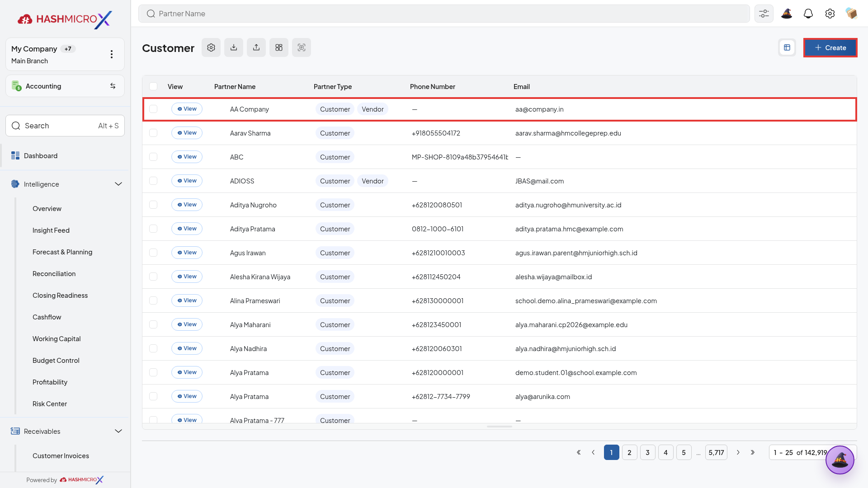Go to page 3
Image resolution: width=868 pixels, height=488 pixels.
point(647,452)
